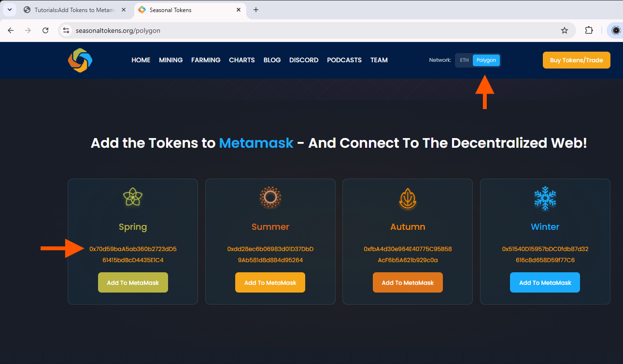Viewport: 623px width, 364px height.
Task: Reload the page
Action: 45,30
